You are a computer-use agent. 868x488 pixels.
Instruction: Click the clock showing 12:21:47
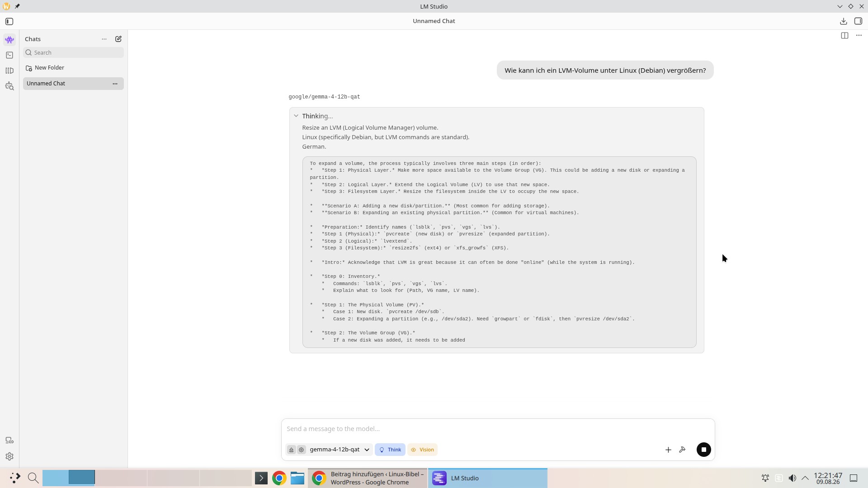828,478
